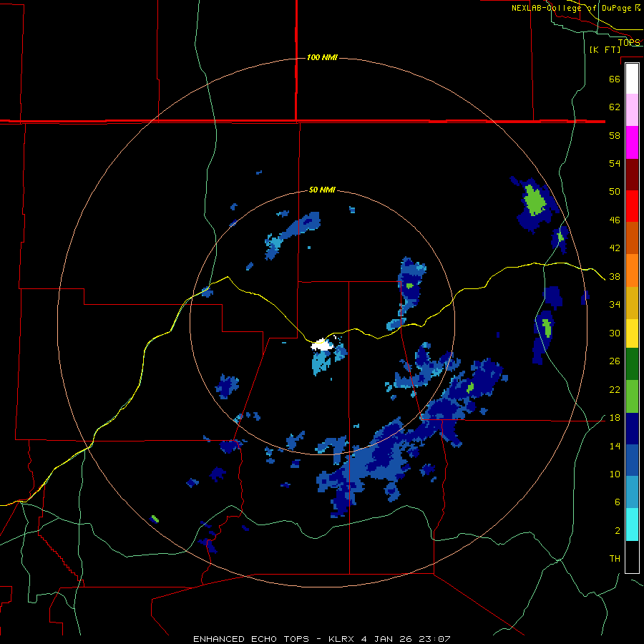Click the dark orange swatch between 42 and 46

click(x=632, y=238)
